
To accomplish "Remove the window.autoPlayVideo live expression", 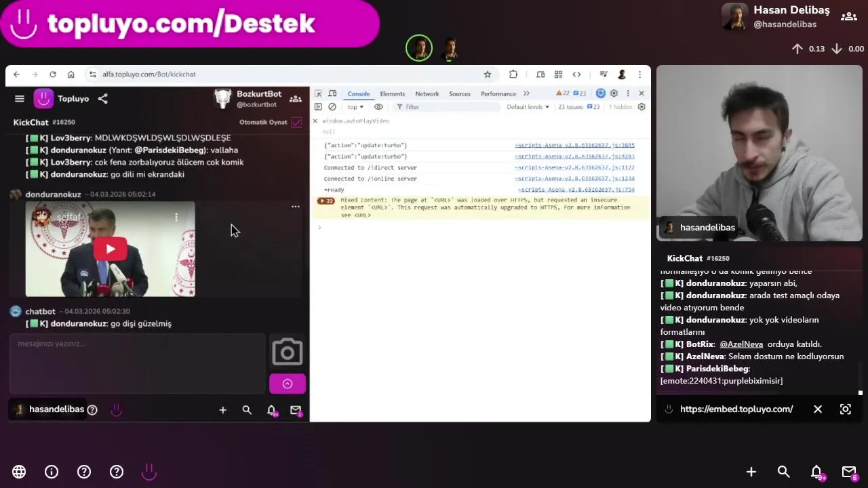I will [x=315, y=121].
